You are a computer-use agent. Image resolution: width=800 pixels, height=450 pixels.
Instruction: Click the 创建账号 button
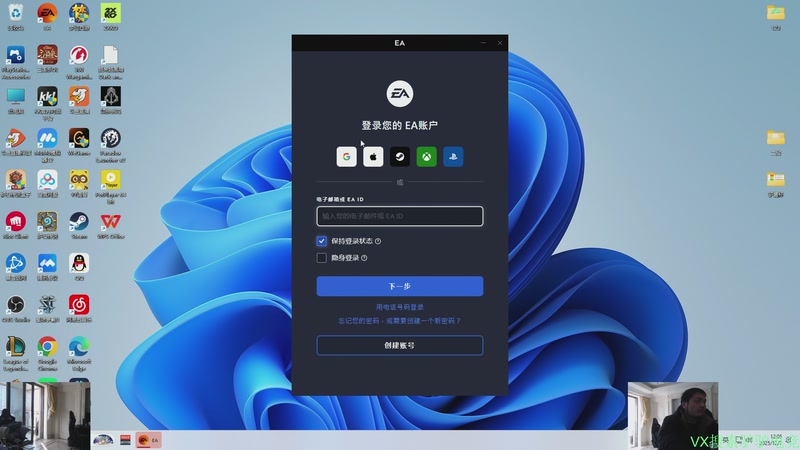pos(399,345)
